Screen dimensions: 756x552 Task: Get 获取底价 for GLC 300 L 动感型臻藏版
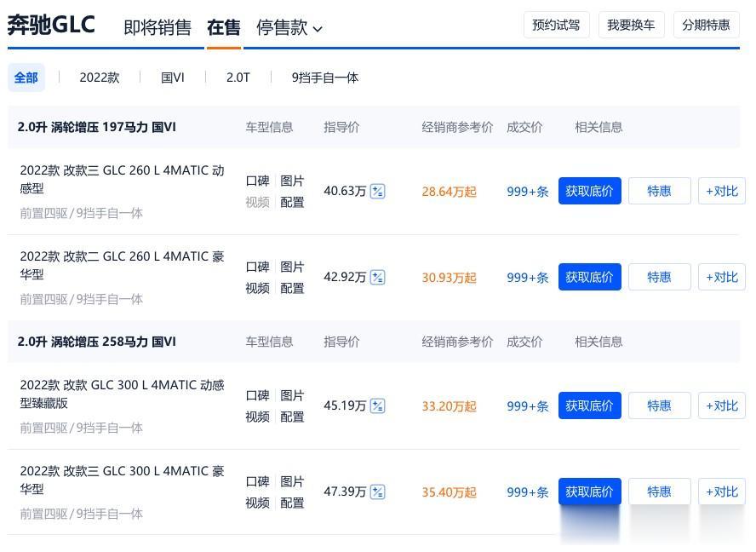tap(590, 405)
